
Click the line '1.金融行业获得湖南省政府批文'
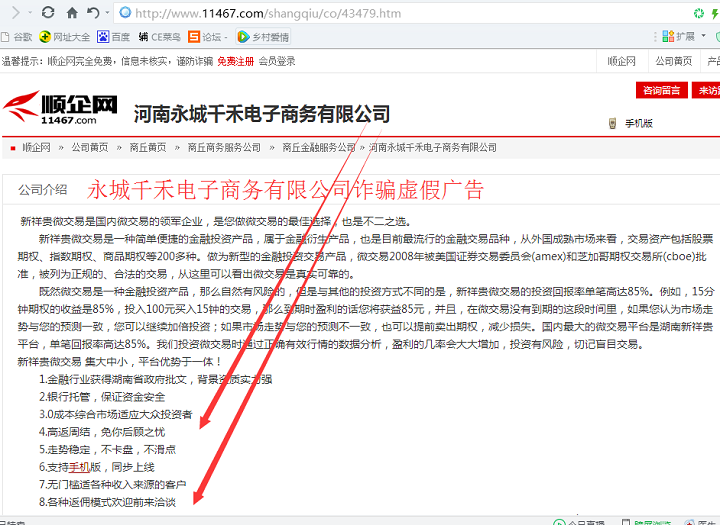[x=156, y=380]
